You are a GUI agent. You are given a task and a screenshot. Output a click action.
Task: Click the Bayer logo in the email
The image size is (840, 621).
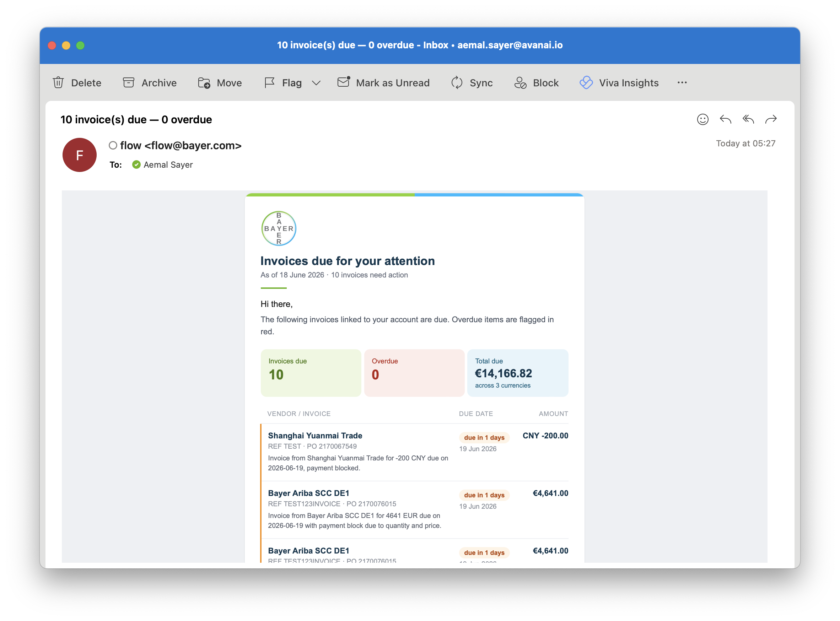[279, 228]
